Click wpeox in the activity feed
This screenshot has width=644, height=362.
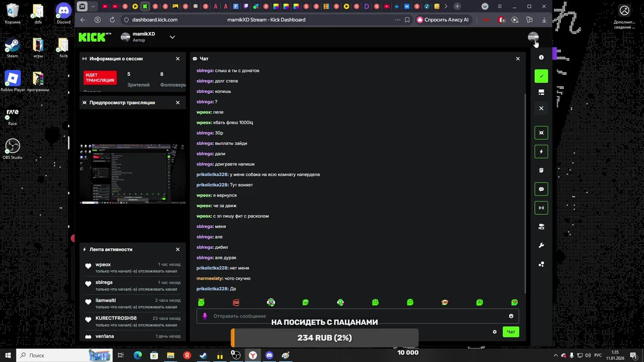click(103, 264)
